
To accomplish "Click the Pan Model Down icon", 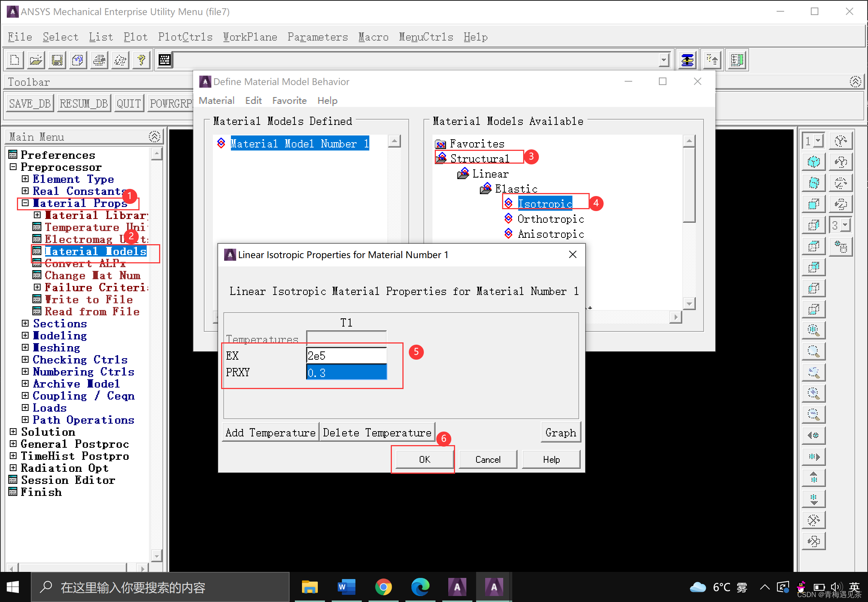I will coord(814,499).
